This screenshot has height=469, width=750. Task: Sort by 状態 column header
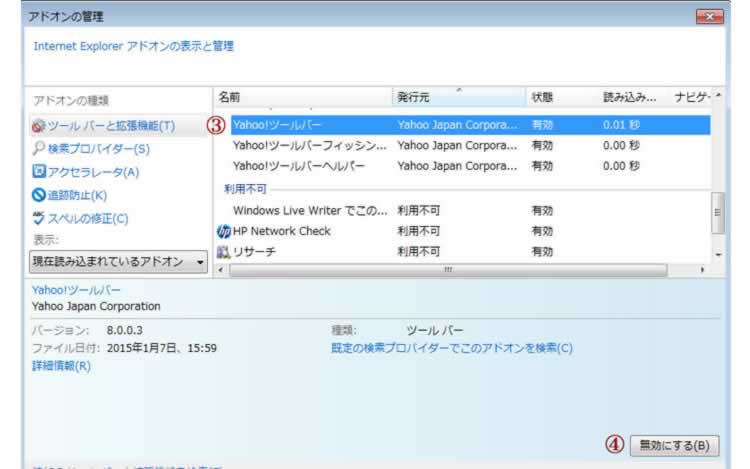[x=562, y=98]
